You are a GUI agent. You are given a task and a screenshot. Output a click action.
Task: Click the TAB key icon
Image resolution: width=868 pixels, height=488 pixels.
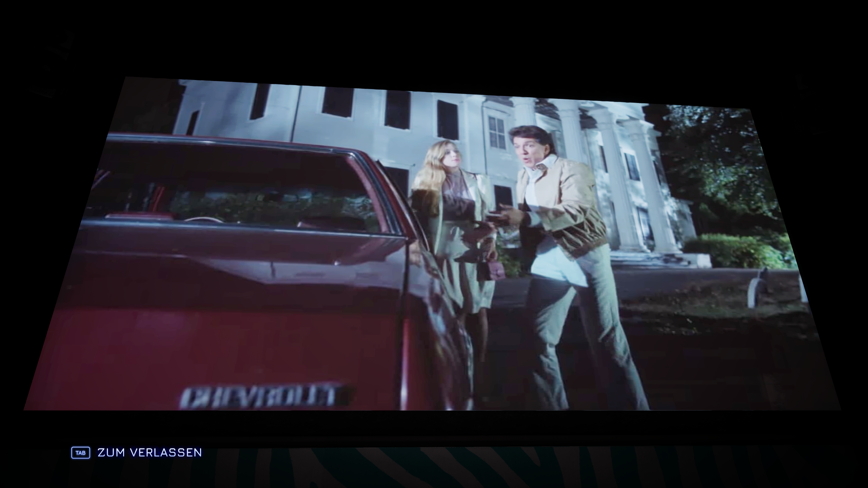click(80, 453)
